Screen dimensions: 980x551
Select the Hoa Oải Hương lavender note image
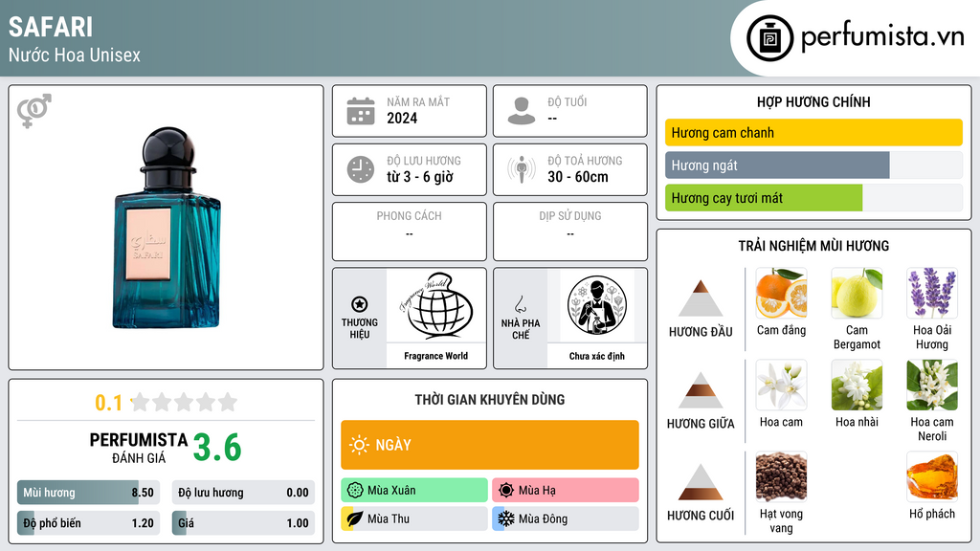932,293
